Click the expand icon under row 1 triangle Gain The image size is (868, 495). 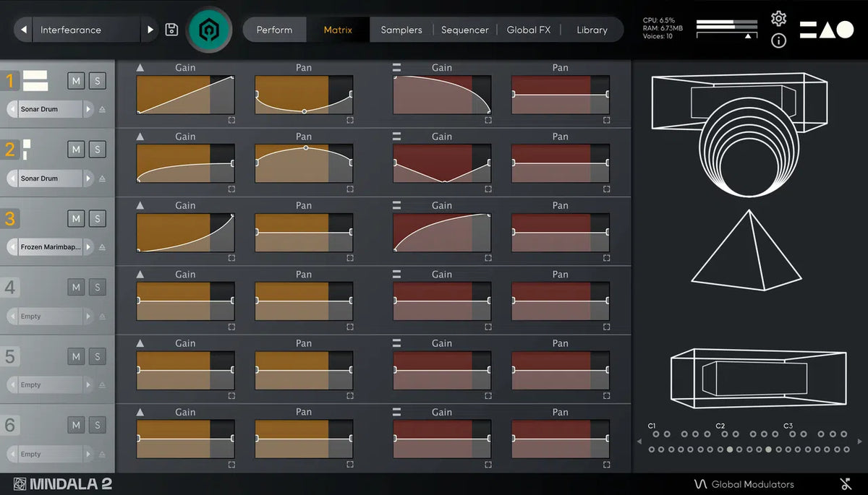click(231, 120)
